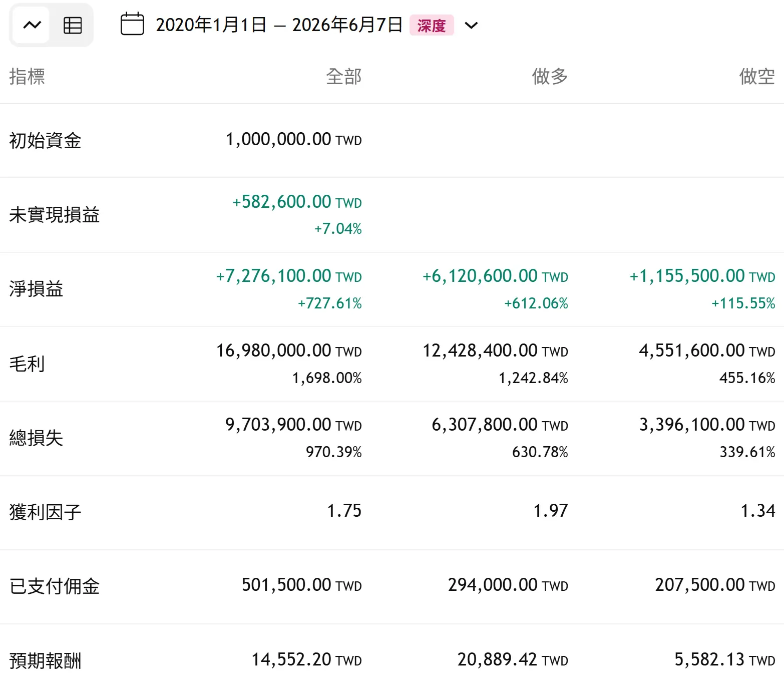Viewport: 784px width, 678px height.
Task: Click the 獲利因子 value 1.75
Action: point(344,511)
